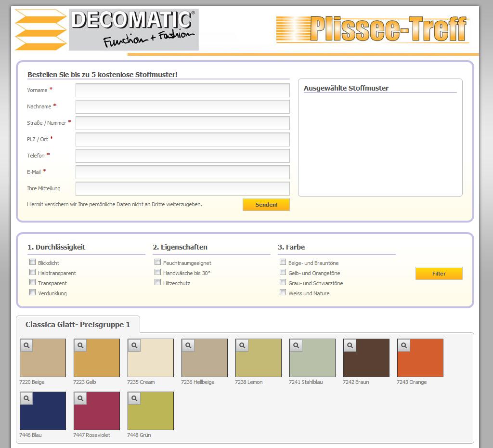Click magnifier icon on 7220 Beige swatch
Viewport: 493px width, 448px height.
[x=26, y=345]
